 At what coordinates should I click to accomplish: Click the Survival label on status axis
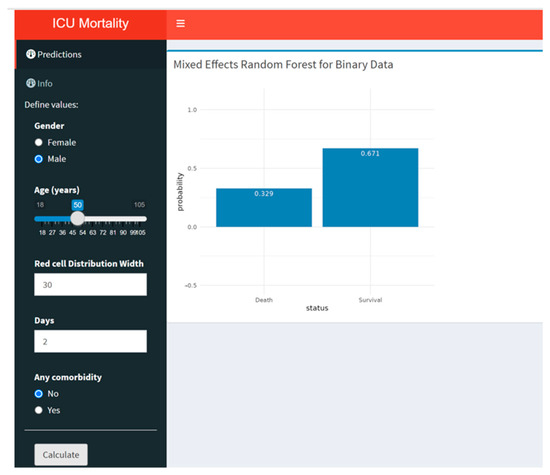point(370,300)
